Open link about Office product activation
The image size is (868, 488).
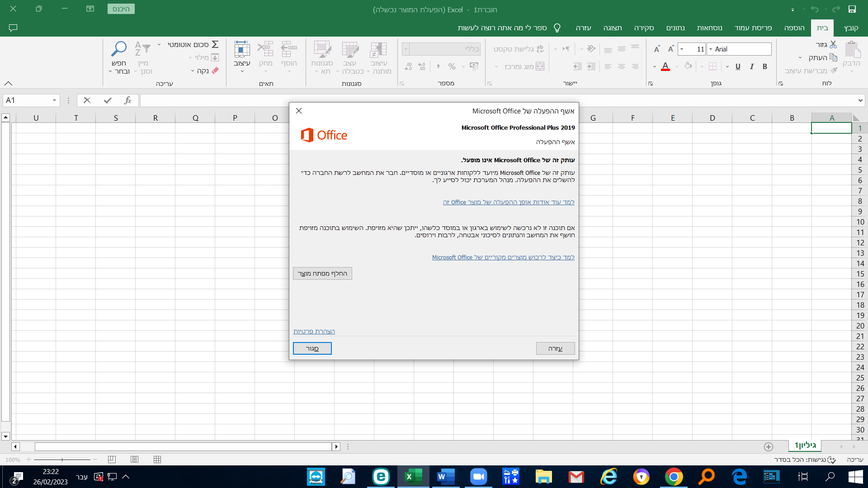[509, 202]
